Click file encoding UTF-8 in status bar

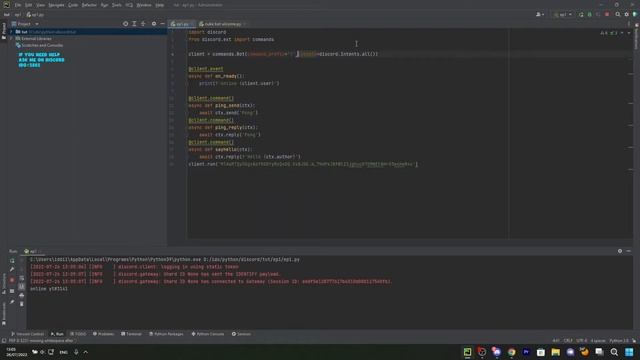tap(582, 340)
